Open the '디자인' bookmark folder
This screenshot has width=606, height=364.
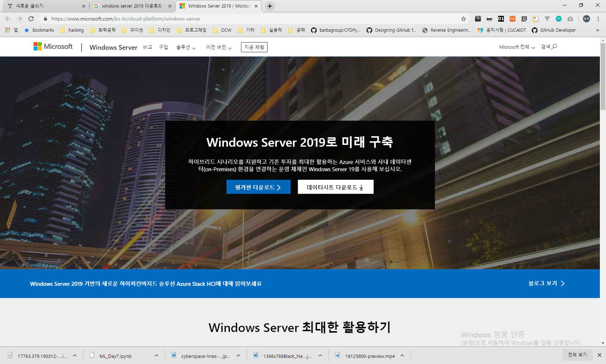[160, 30]
